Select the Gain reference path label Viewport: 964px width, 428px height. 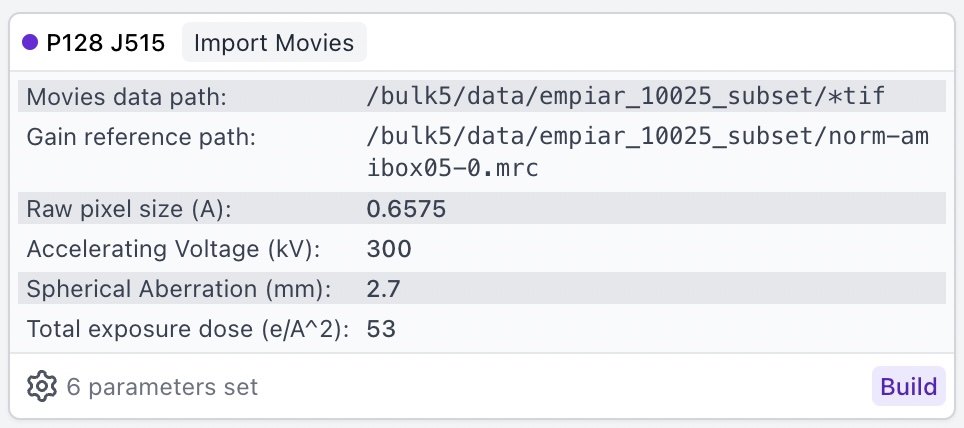[x=142, y=136]
